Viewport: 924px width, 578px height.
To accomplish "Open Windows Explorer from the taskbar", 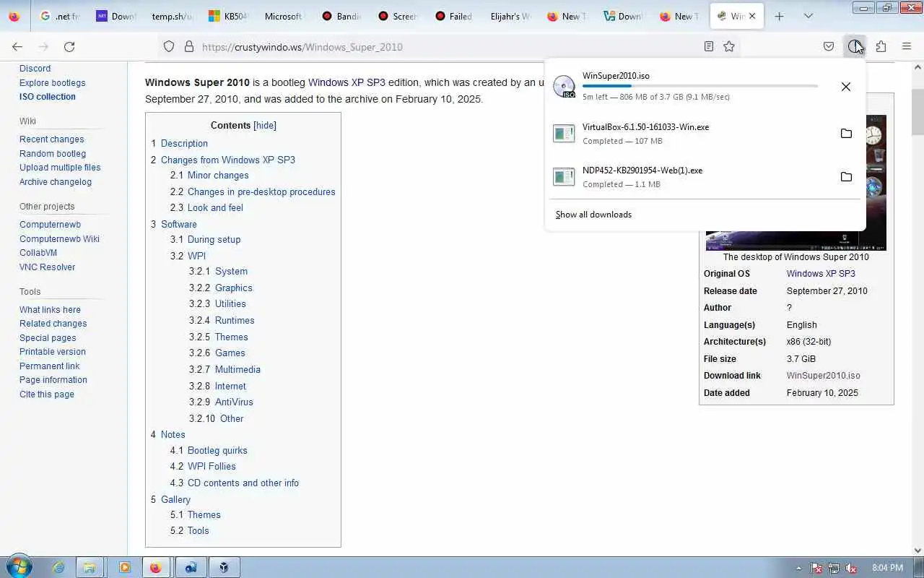I will coord(90,567).
